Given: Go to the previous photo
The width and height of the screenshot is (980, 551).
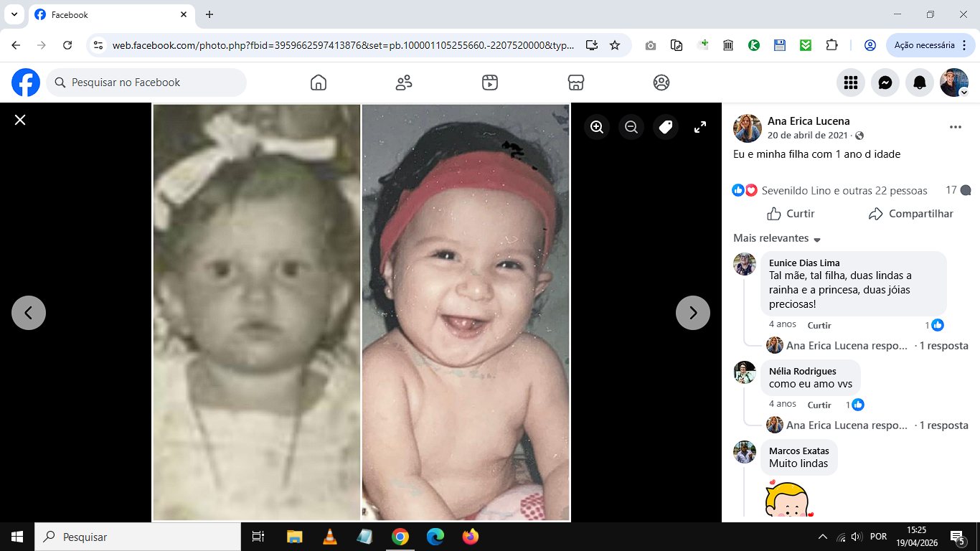Looking at the screenshot, I should [29, 313].
